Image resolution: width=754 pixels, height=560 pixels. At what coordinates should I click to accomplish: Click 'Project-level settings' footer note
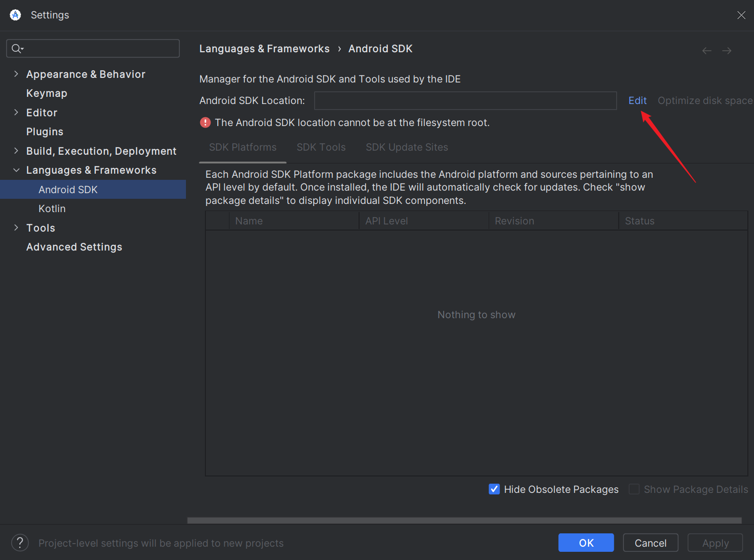(161, 543)
